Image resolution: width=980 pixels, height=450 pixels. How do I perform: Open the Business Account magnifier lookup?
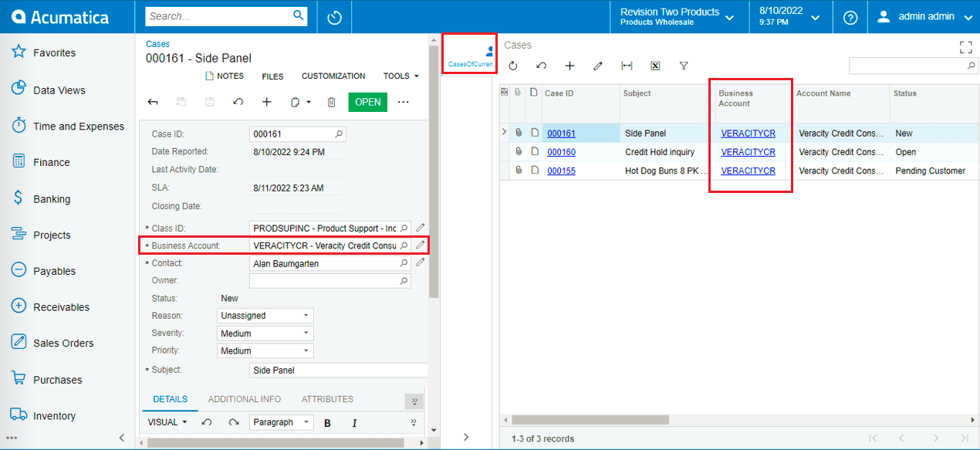404,244
